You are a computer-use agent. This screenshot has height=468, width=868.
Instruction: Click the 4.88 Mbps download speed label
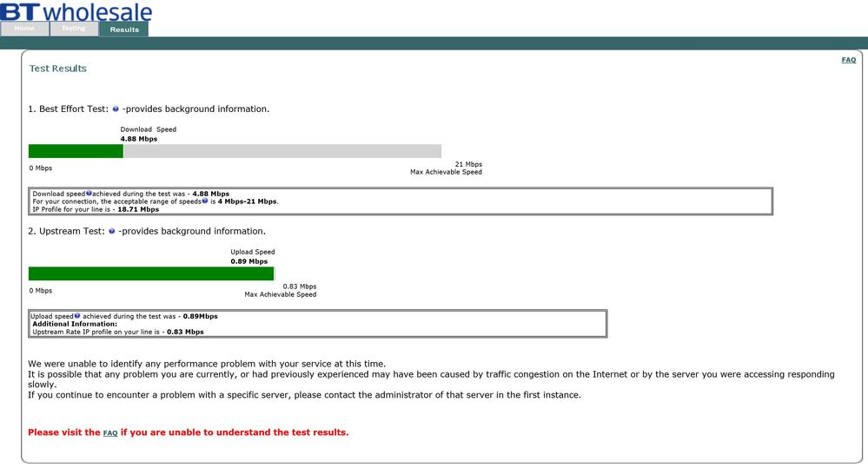tap(139, 139)
